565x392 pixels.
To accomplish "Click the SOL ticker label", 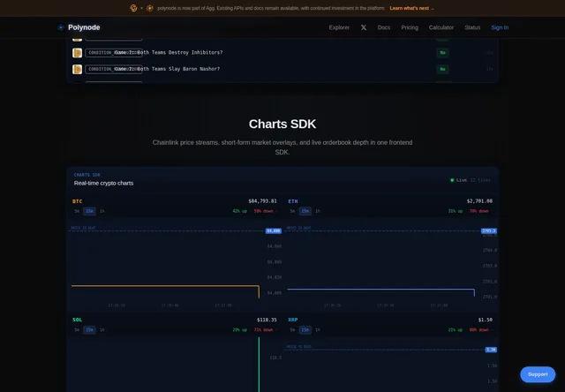I will 78,320.
